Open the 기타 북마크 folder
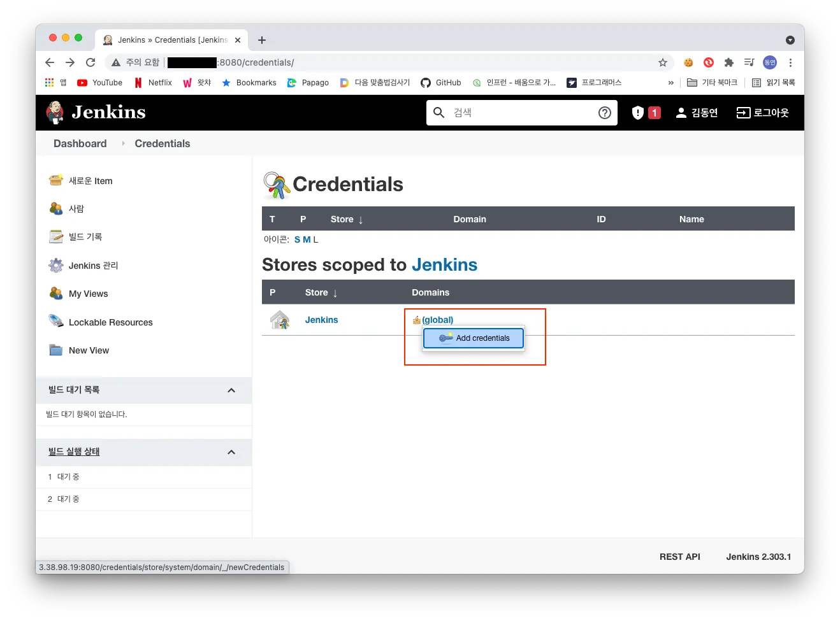This screenshot has height=621, width=840. pyautogui.click(x=712, y=83)
